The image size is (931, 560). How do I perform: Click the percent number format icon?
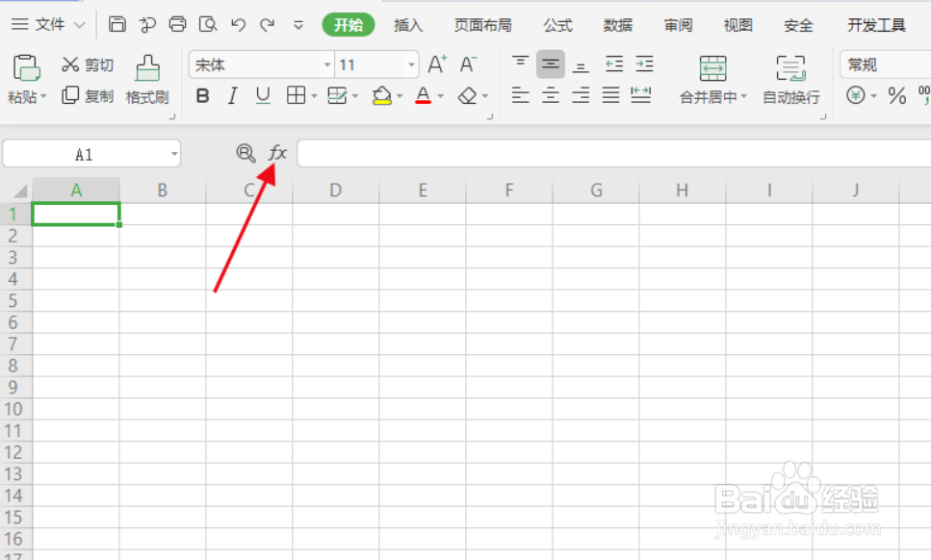pos(897,96)
